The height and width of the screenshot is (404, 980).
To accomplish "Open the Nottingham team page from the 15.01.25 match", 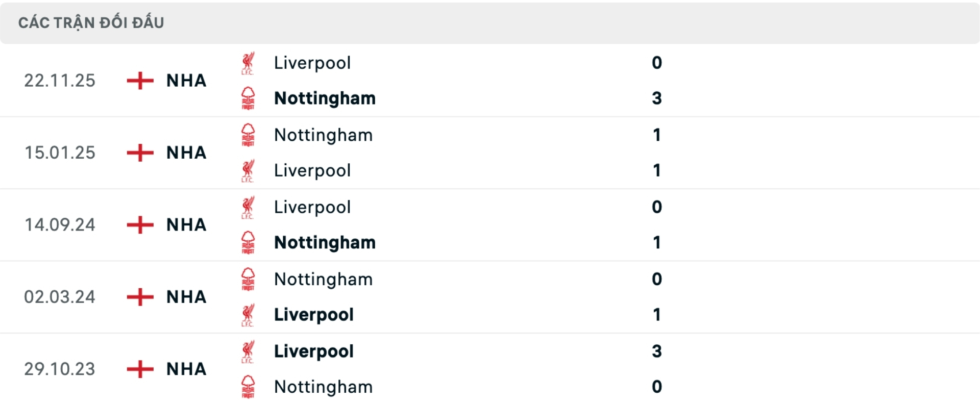I will 324,135.
